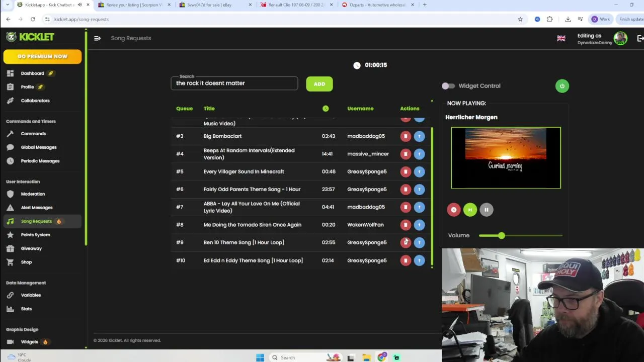Delete Ben 10 Theme Song request
Screen dimensions: 644x362
406,242
